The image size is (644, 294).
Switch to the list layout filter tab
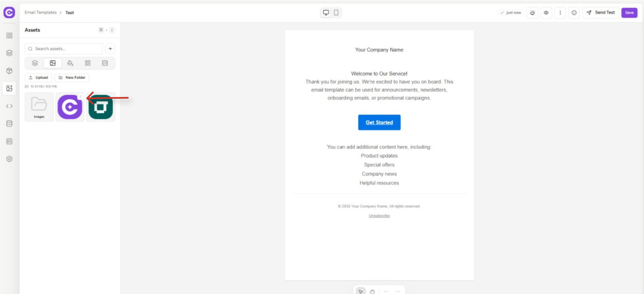click(105, 63)
